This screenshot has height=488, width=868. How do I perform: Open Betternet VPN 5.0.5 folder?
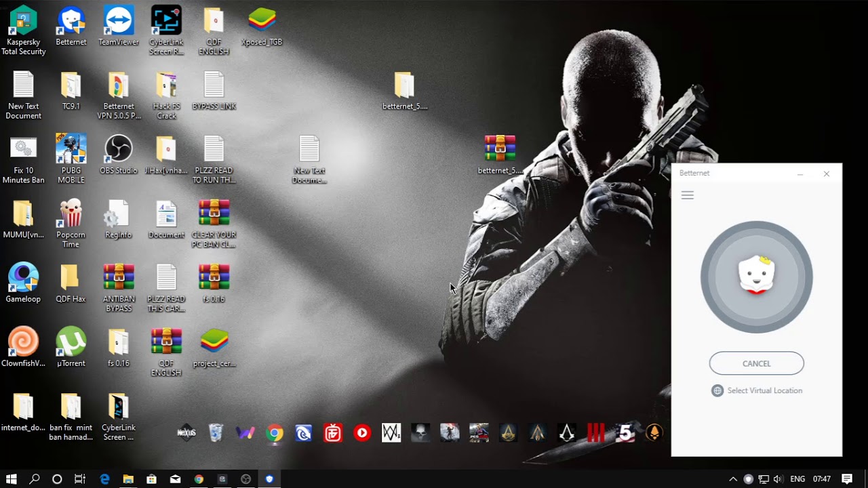point(119,96)
